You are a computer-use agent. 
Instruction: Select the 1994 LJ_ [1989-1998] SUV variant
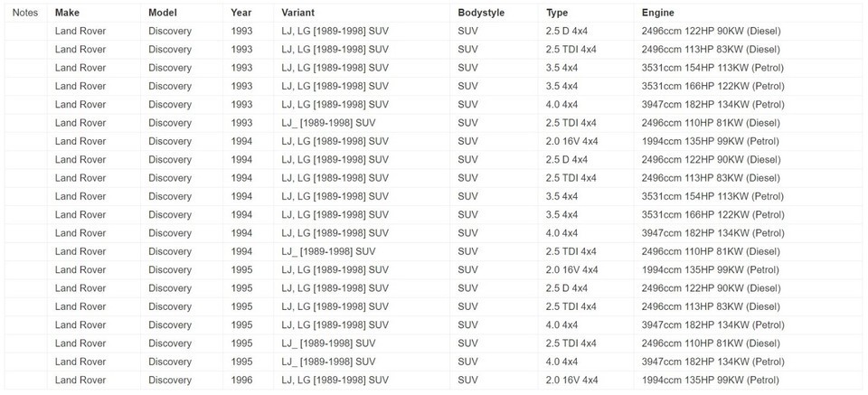pyautogui.click(x=328, y=251)
